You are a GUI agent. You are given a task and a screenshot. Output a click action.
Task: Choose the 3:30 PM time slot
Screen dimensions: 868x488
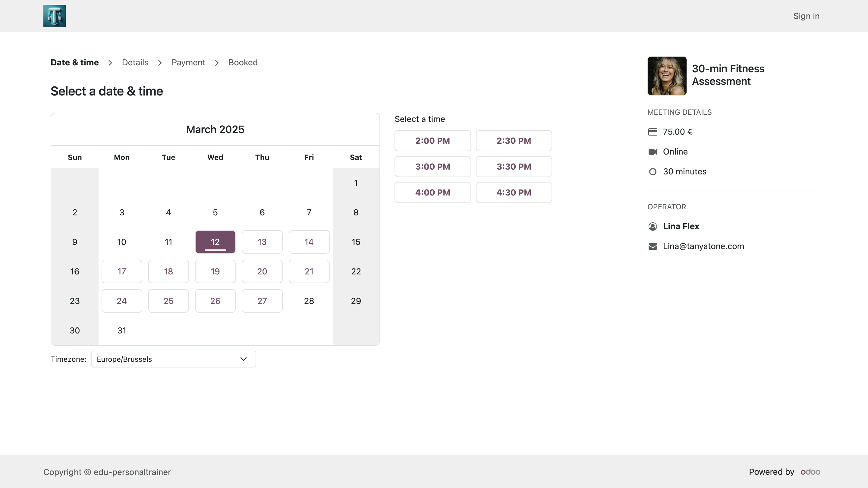coord(514,166)
